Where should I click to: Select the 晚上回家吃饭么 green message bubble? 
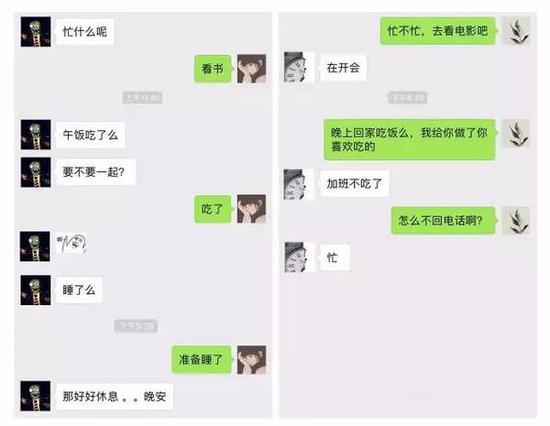(410, 139)
